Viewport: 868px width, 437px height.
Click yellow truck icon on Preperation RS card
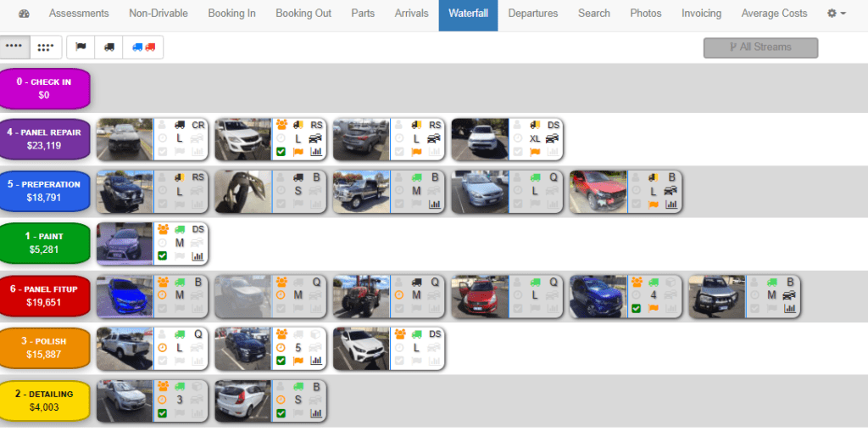(x=180, y=177)
